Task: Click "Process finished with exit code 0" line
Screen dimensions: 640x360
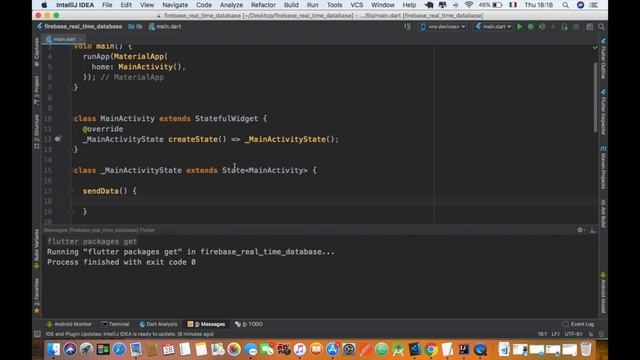Action: coord(121,262)
